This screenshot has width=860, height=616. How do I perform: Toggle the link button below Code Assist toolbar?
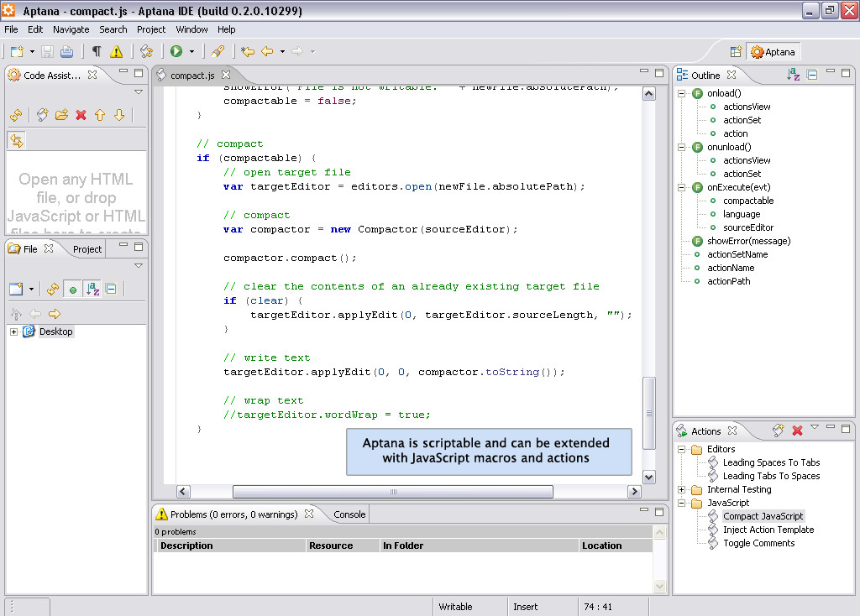click(x=17, y=141)
